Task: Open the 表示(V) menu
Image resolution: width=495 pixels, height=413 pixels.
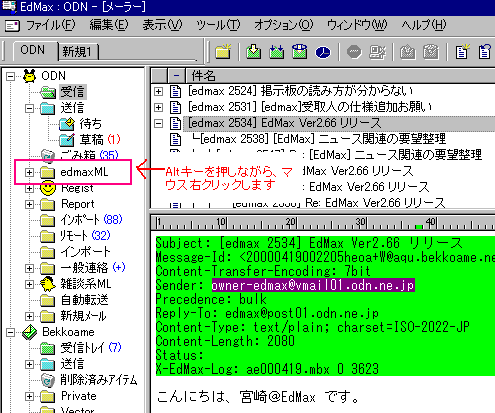Action: tap(162, 25)
